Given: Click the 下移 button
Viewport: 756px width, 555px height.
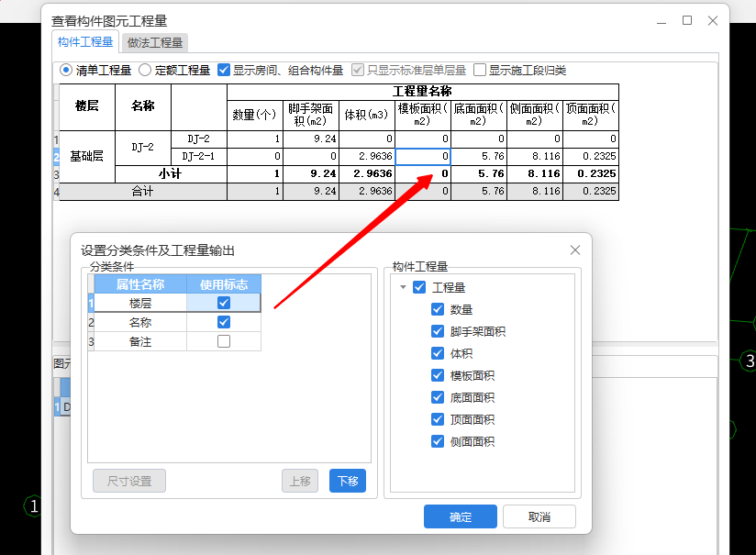Looking at the screenshot, I should 348,481.
